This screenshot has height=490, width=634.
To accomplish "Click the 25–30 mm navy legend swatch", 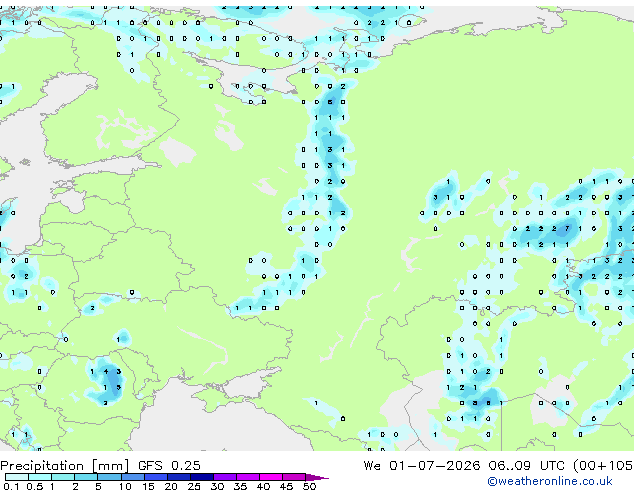I will point(201,477).
